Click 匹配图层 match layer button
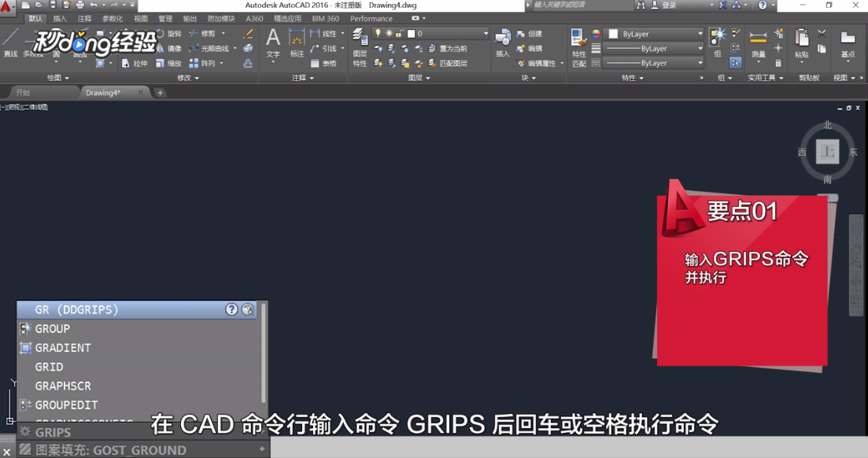 coord(448,63)
